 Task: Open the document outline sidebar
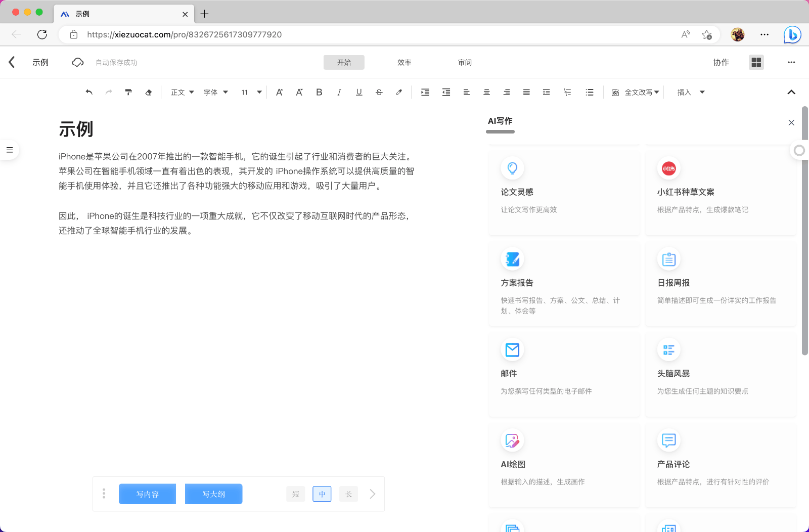click(x=10, y=150)
